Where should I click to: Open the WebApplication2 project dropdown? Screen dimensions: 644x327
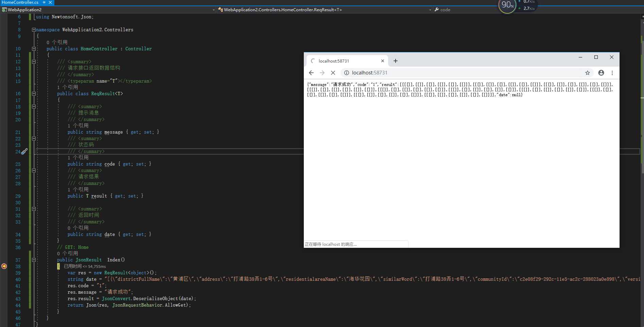(108, 10)
